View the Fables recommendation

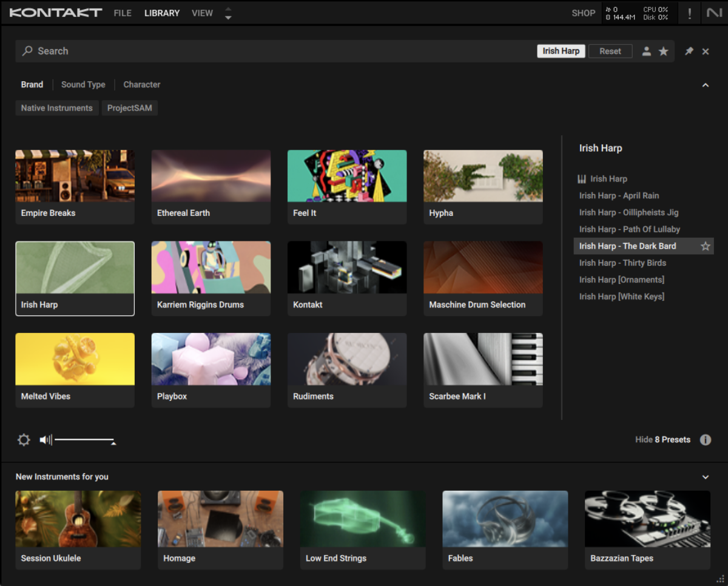[505, 530]
